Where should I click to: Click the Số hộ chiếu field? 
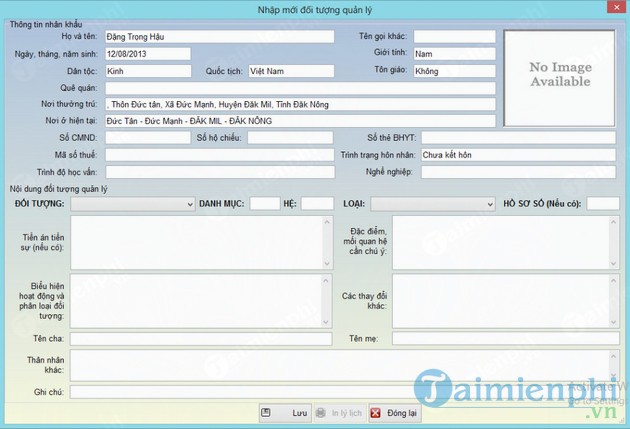point(290,138)
